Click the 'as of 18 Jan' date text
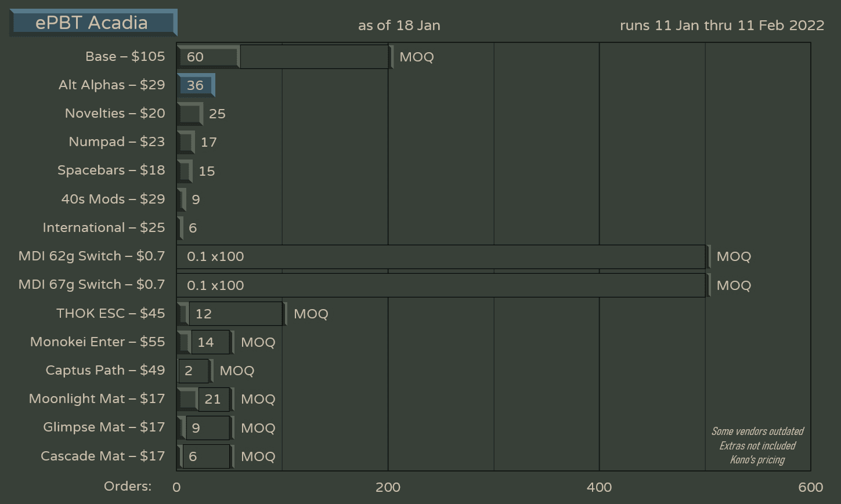This screenshot has height=504, width=841. pos(399,26)
